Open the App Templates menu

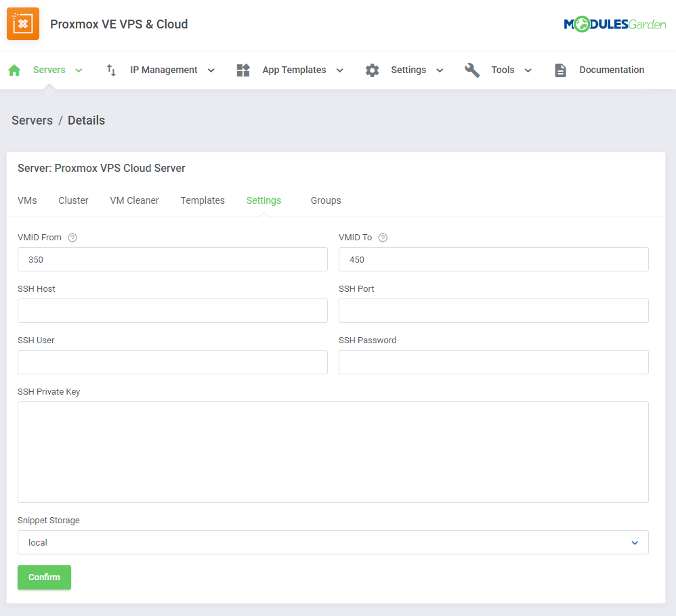(294, 70)
